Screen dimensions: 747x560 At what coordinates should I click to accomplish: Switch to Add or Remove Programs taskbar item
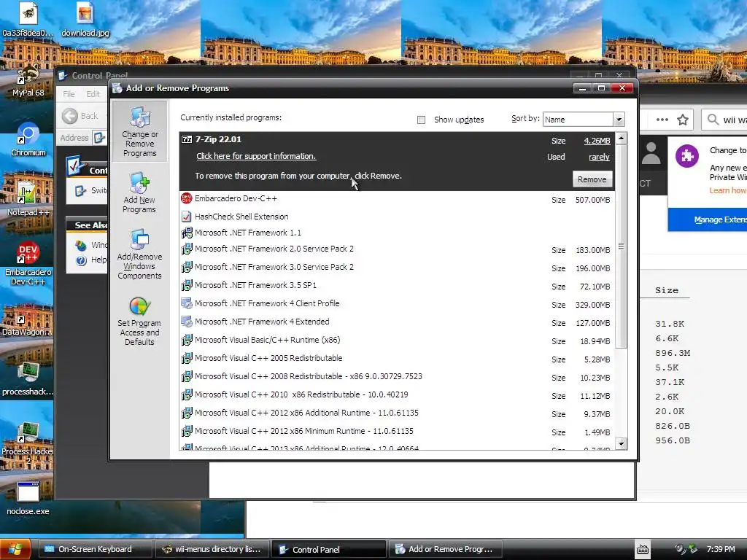click(446, 550)
